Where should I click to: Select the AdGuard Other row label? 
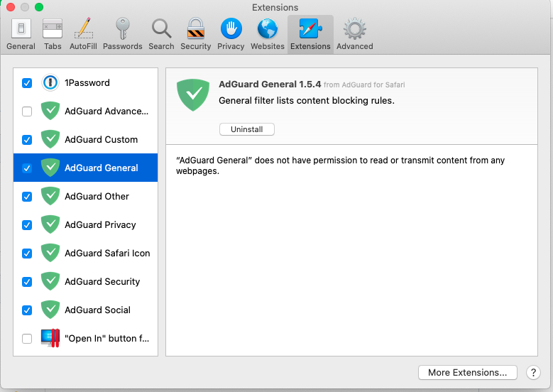tap(97, 196)
